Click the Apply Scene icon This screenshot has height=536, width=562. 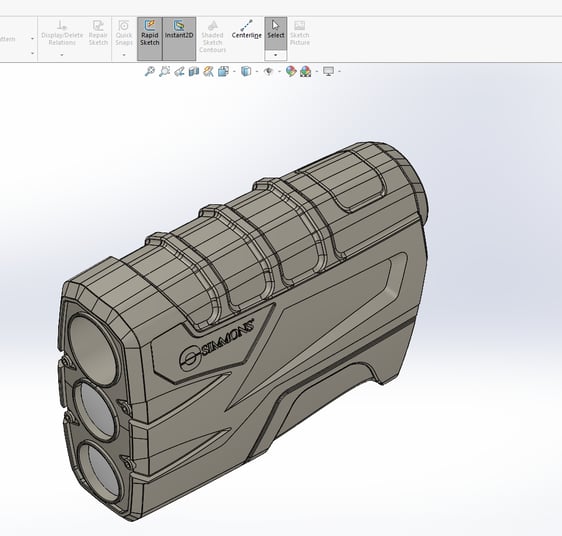[305, 71]
